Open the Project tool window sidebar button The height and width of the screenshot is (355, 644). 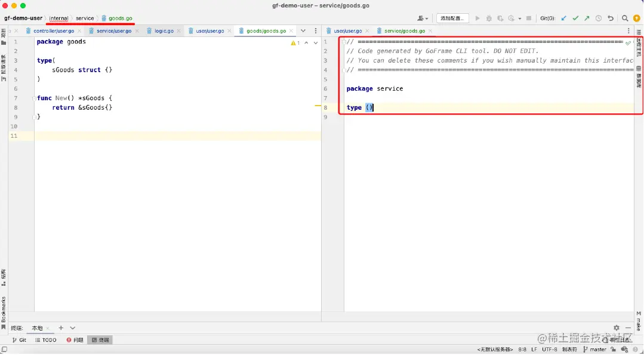[4, 37]
